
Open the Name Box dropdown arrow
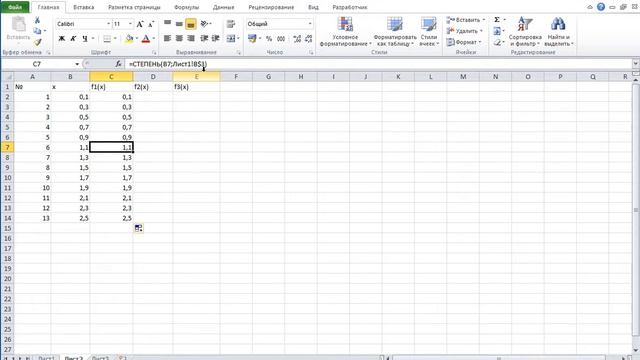click(77, 64)
